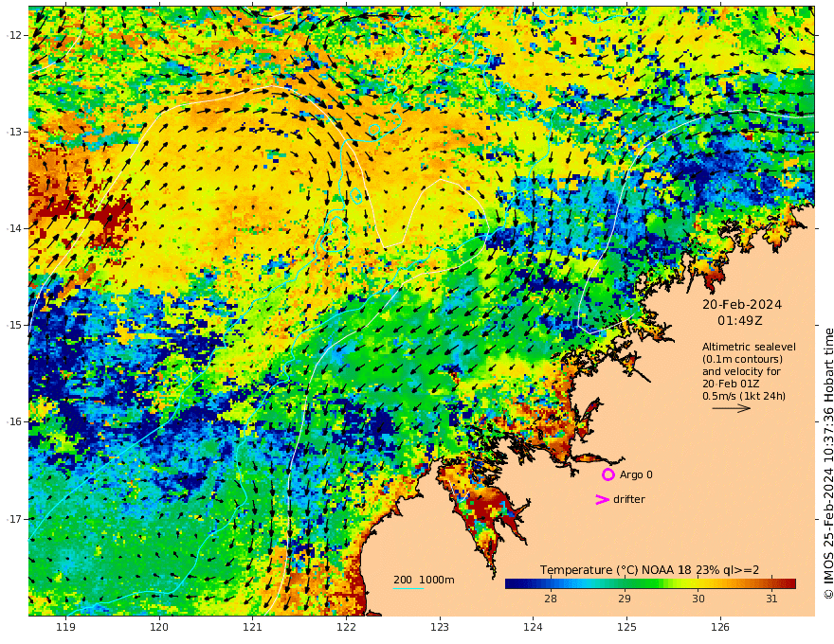Click the '29' colorbar tick value
The width and height of the screenshot is (834, 644).
[x=625, y=599]
